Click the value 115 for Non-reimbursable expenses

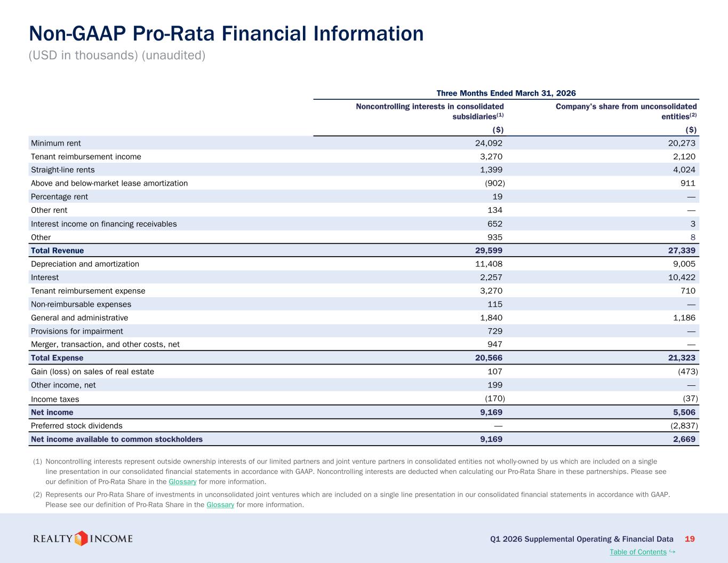495,304
